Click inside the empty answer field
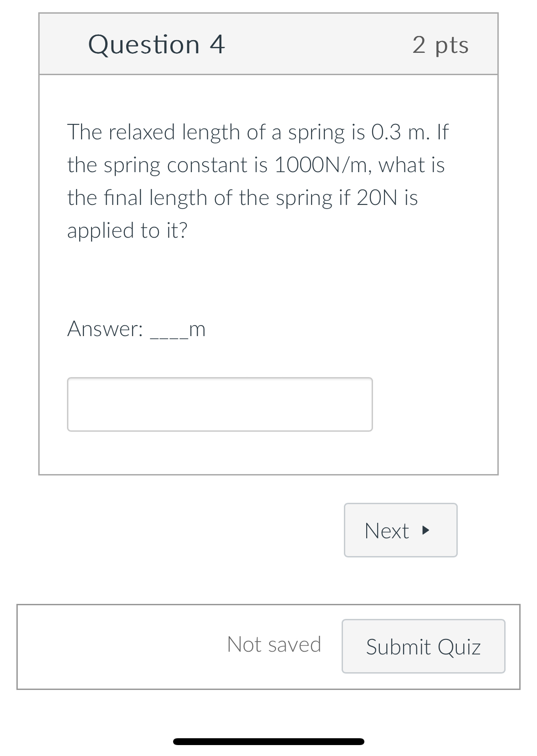This screenshot has width=537, height=756. pos(220,404)
